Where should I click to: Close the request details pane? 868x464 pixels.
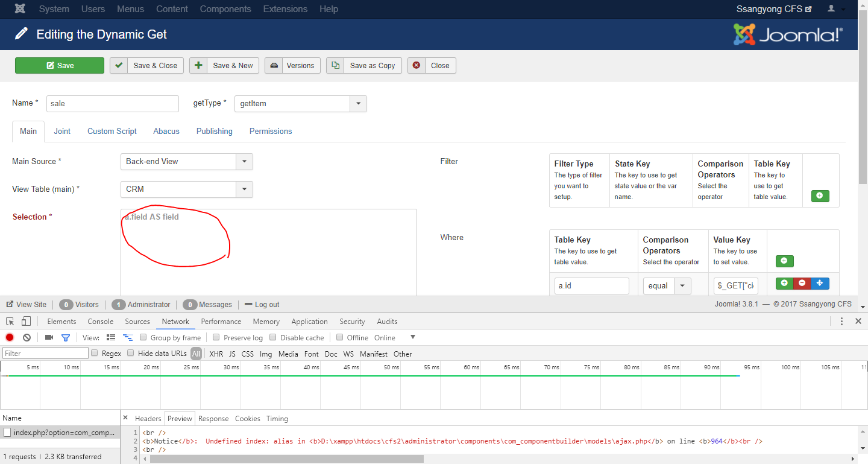click(125, 418)
